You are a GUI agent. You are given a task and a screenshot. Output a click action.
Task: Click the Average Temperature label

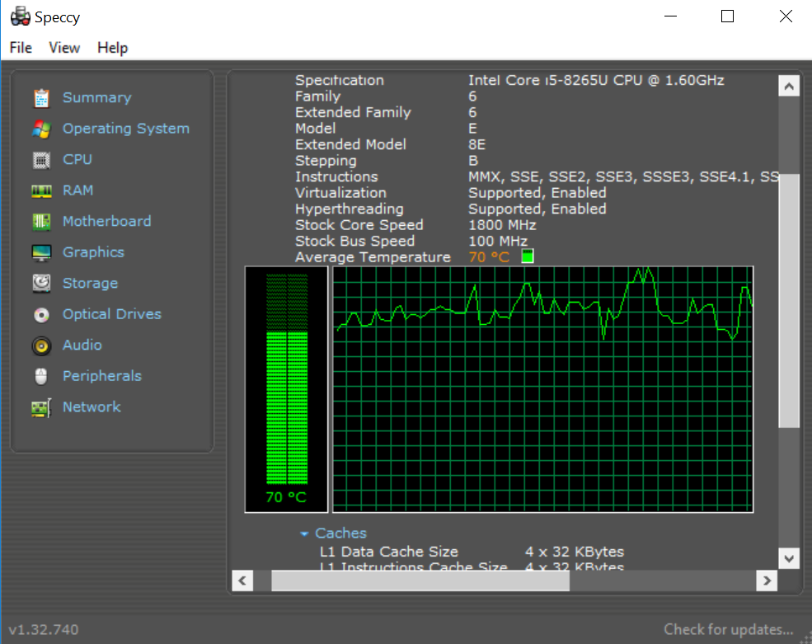pos(373,257)
